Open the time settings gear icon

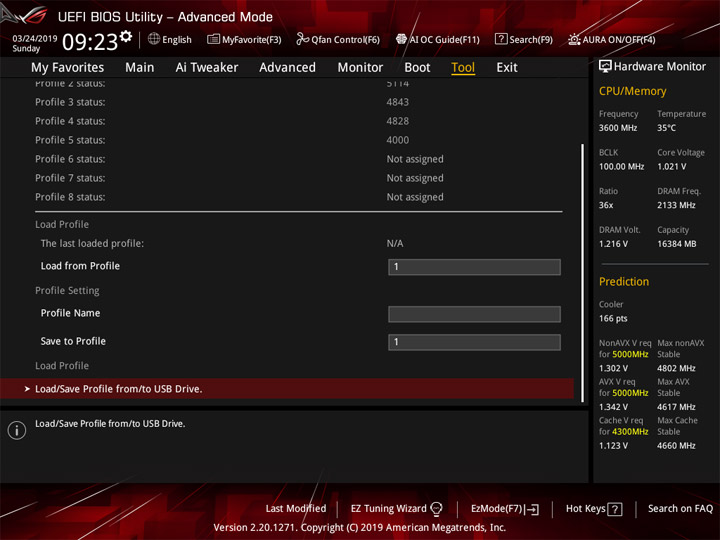point(125,36)
